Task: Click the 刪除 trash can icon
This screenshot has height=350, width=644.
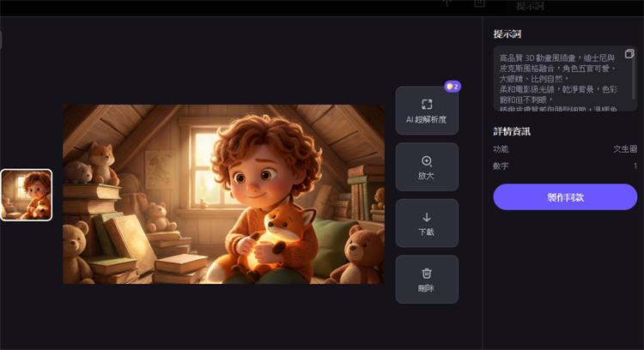Action: (427, 274)
